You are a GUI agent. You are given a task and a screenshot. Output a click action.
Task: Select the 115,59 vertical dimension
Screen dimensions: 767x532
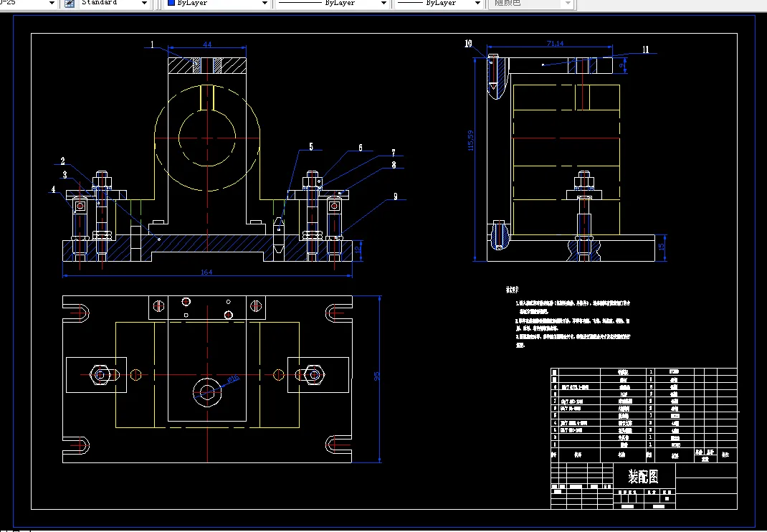[x=470, y=140]
